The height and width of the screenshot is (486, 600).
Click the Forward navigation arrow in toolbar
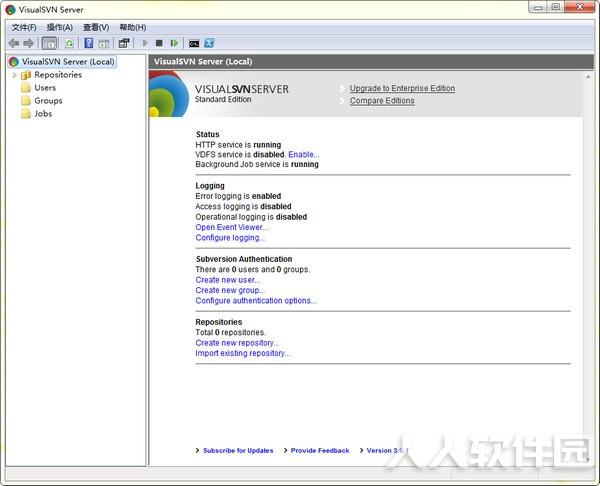28,43
